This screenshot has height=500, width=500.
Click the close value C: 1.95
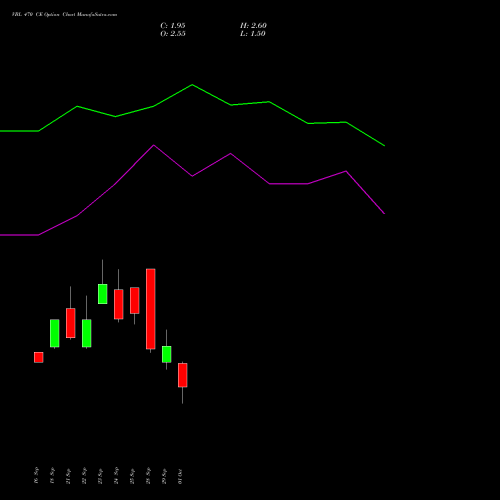point(173,26)
